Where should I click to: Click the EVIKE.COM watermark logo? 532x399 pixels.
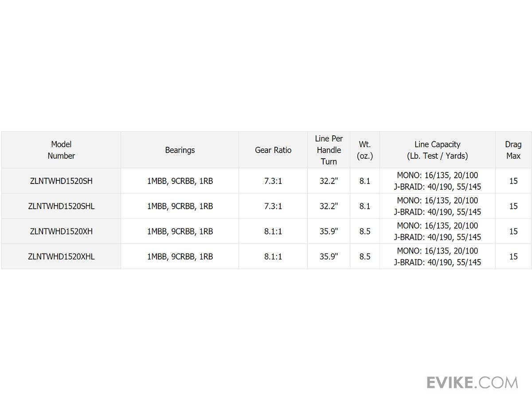point(472,382)
